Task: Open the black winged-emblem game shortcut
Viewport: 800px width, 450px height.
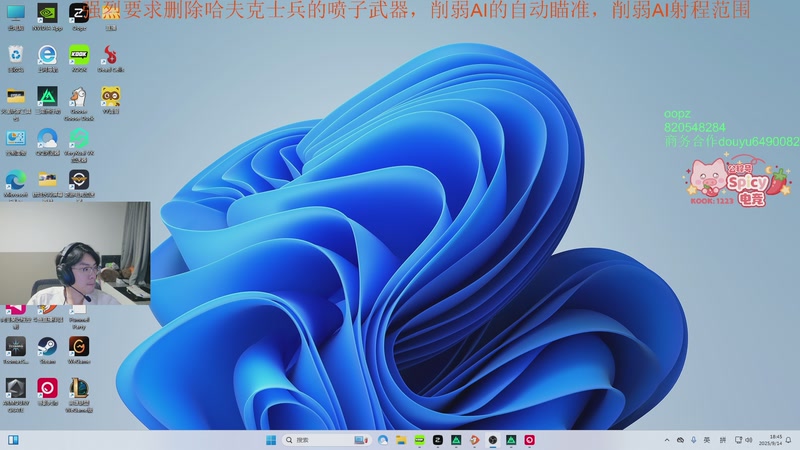Action: [x=79, y=184]
